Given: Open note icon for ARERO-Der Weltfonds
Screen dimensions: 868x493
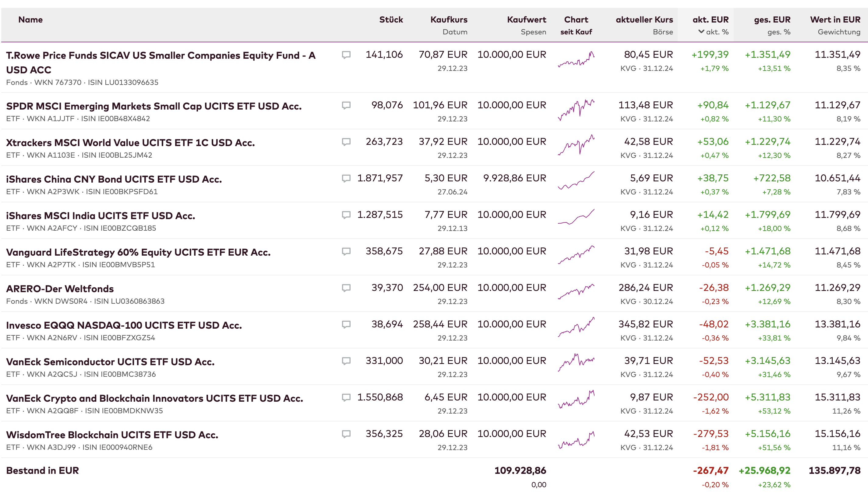Looking at the screenshot, I should click(x=346, y=288).
